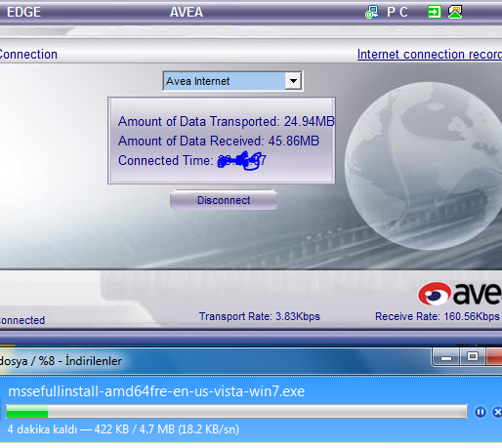Click the Disconnect button
This screenshot has height=448, width=502.
coord(224,200)
